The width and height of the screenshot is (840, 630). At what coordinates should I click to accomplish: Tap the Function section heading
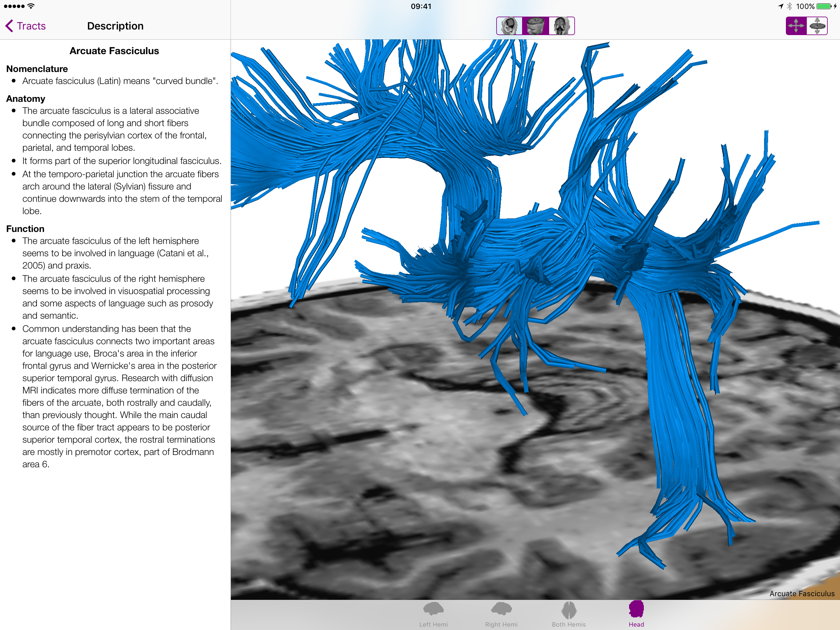click(x=25, y=229)
